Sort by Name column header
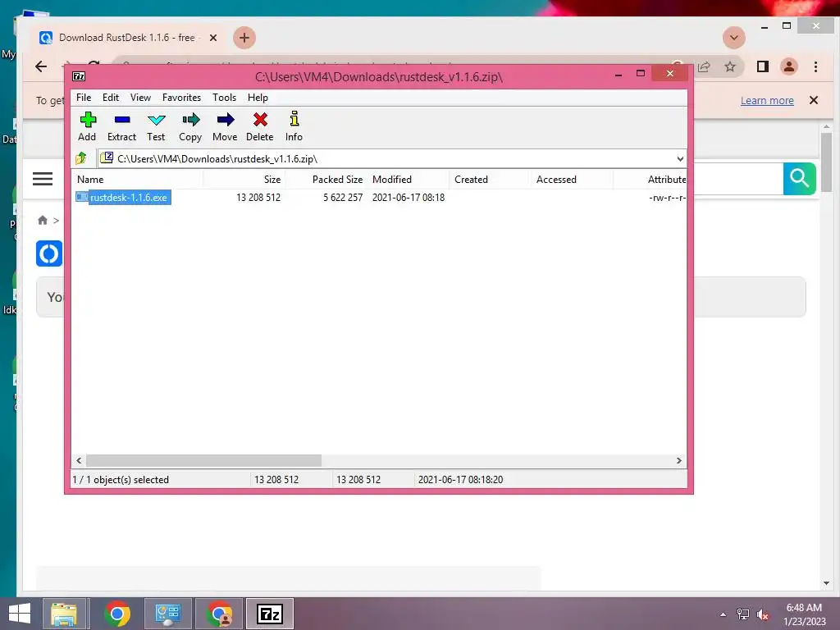 (137, 180)
